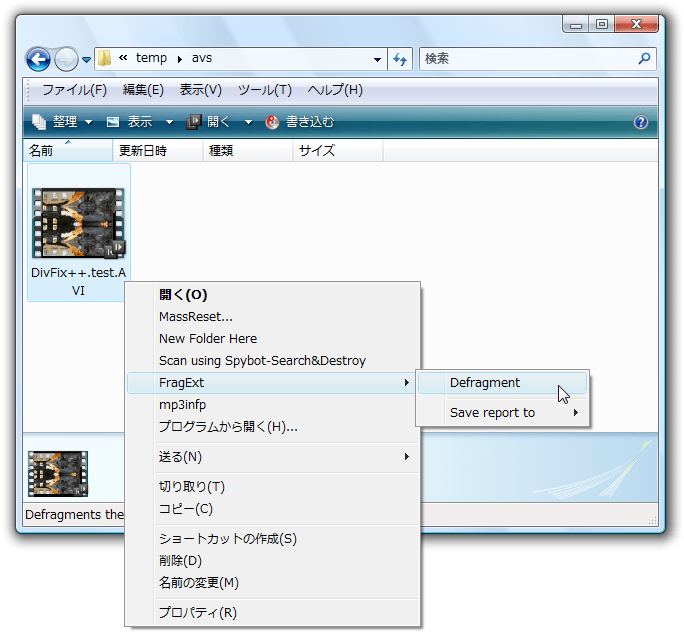
Task: Sort by the サイズ column header
Action: (338, 150)
